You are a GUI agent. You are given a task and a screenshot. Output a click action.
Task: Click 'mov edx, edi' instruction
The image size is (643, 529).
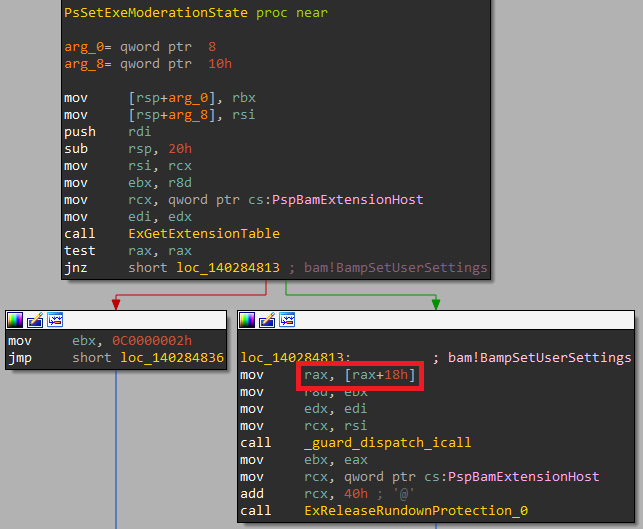tap(304, 409)
